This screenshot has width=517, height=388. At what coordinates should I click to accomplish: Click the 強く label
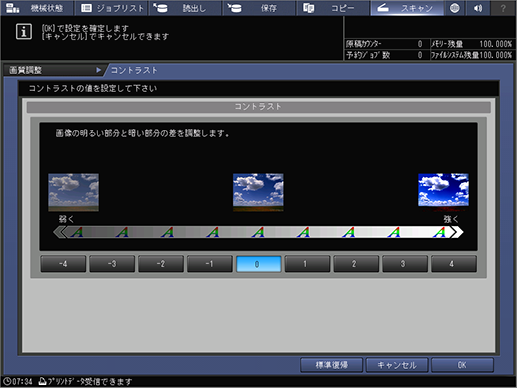[451, 219]
